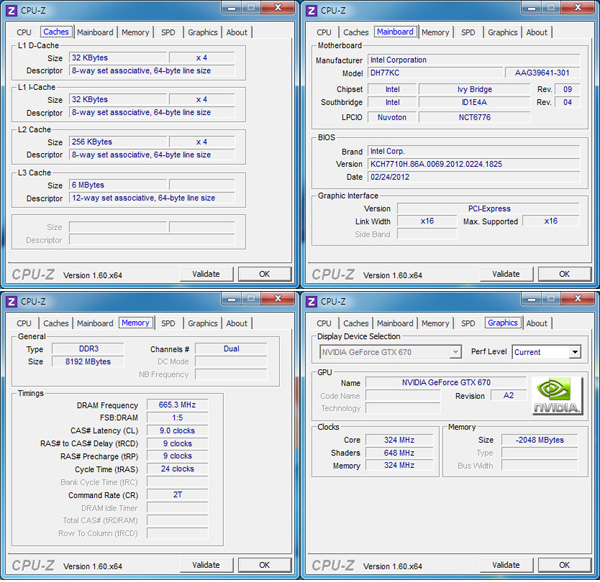Open Mainboard tab in Memory window
600x582 pixels.
95,323
